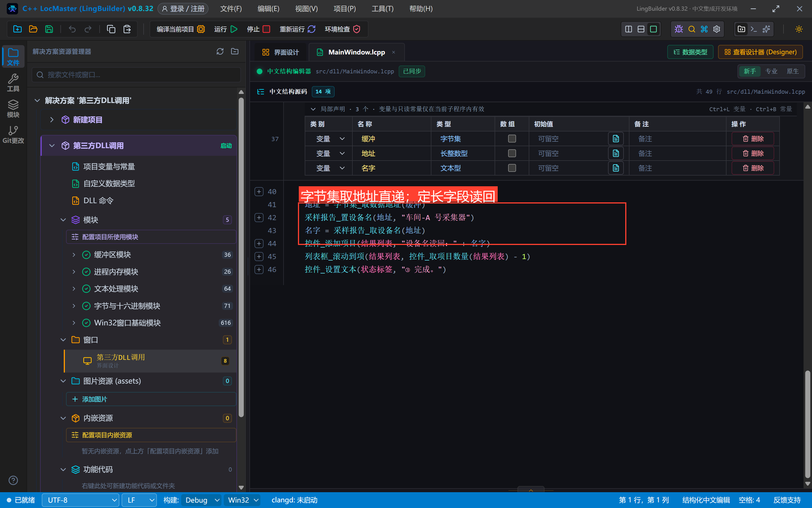Viewport: 812px width, 508px height.
Task: Toggle the sun theme icon
Action: click(x=798, y=29)
